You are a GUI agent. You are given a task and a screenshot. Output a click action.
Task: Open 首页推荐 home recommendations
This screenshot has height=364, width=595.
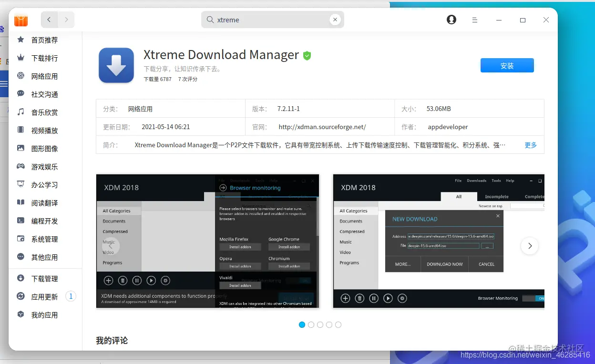click(45, 40)
